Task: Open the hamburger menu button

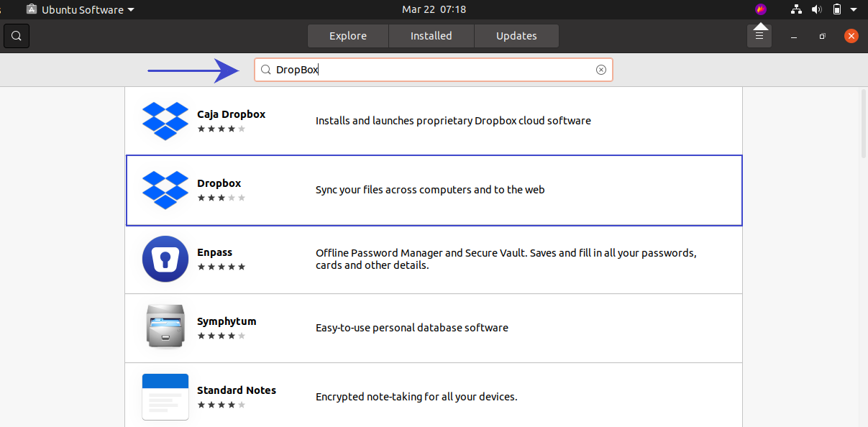Action: pyautogui.click(x=759, y=36)
